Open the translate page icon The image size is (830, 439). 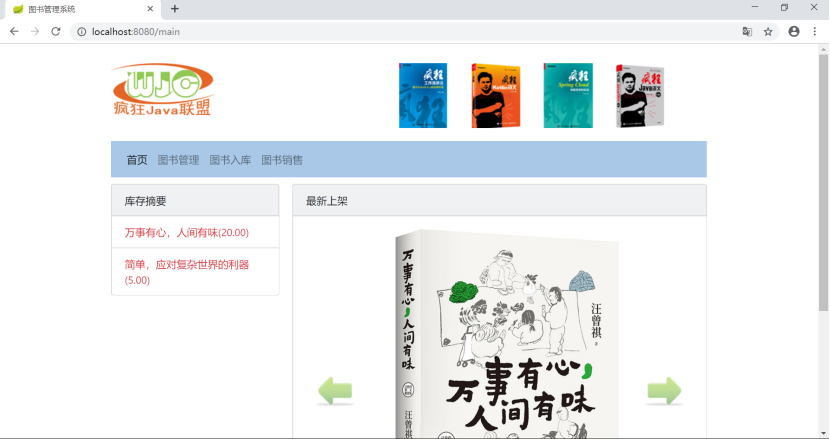tap(747, 32)
